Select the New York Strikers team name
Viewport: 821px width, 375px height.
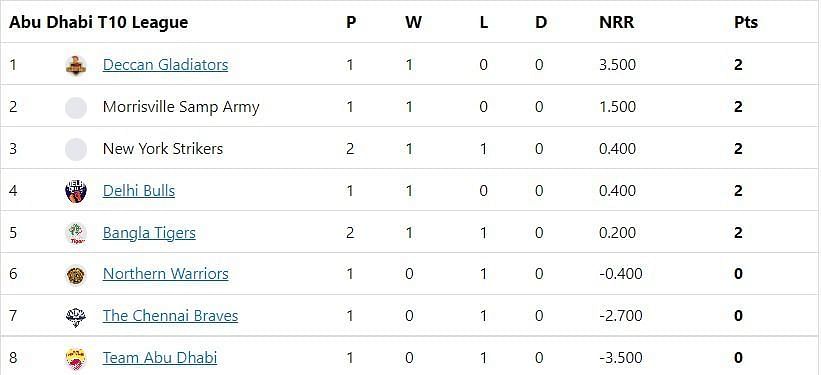[x=163, y=149]
